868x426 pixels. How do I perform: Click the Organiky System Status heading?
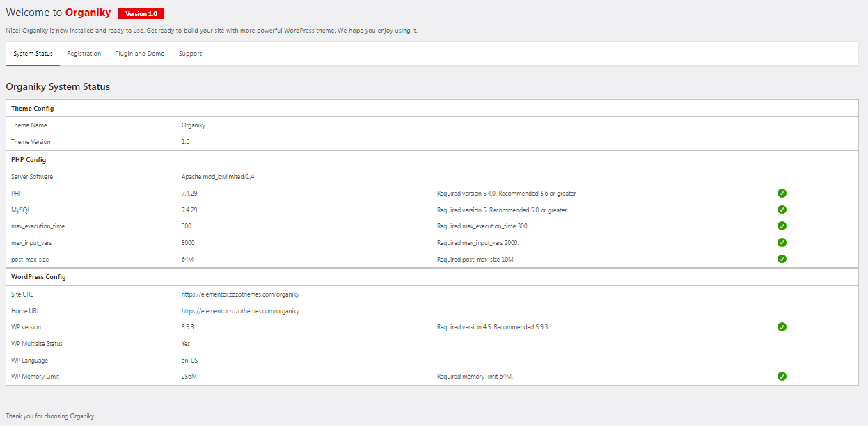tap(58, 87)
